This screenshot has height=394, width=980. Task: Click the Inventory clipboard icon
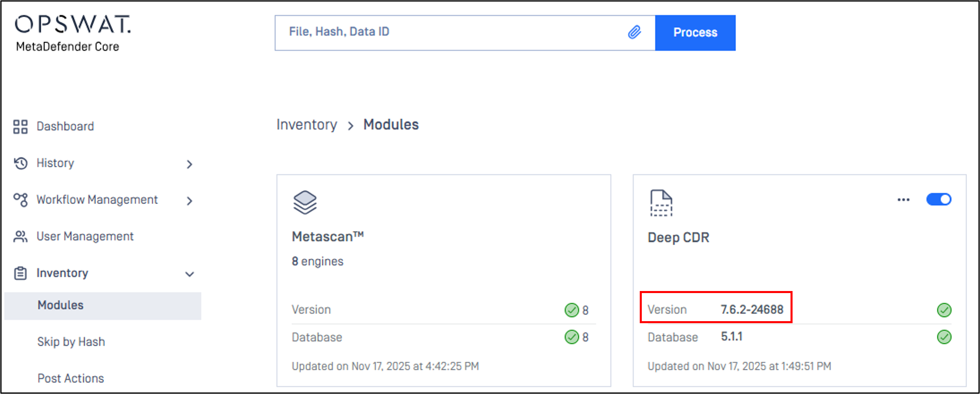(x=20, y=273)
